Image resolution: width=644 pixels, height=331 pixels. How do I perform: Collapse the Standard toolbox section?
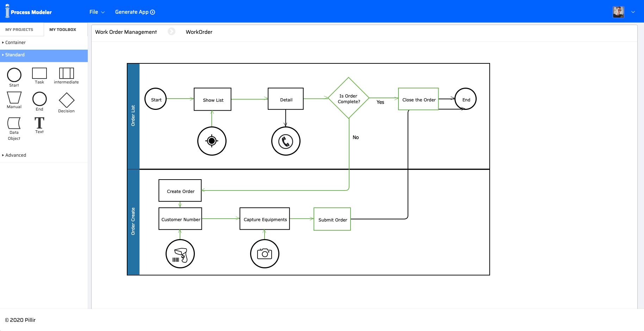click(x=15, y=55)
